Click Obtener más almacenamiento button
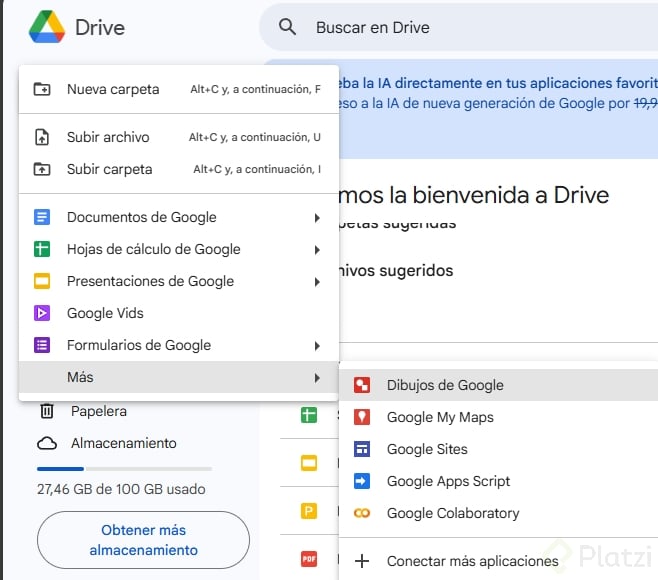Screen dimensions: 658x580 click(143, 541)
